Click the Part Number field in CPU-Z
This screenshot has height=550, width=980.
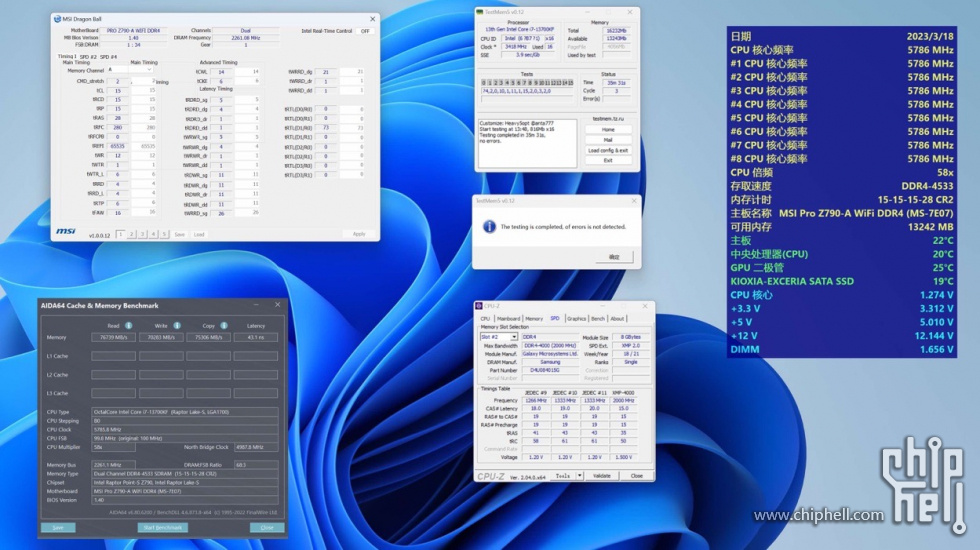550,370
